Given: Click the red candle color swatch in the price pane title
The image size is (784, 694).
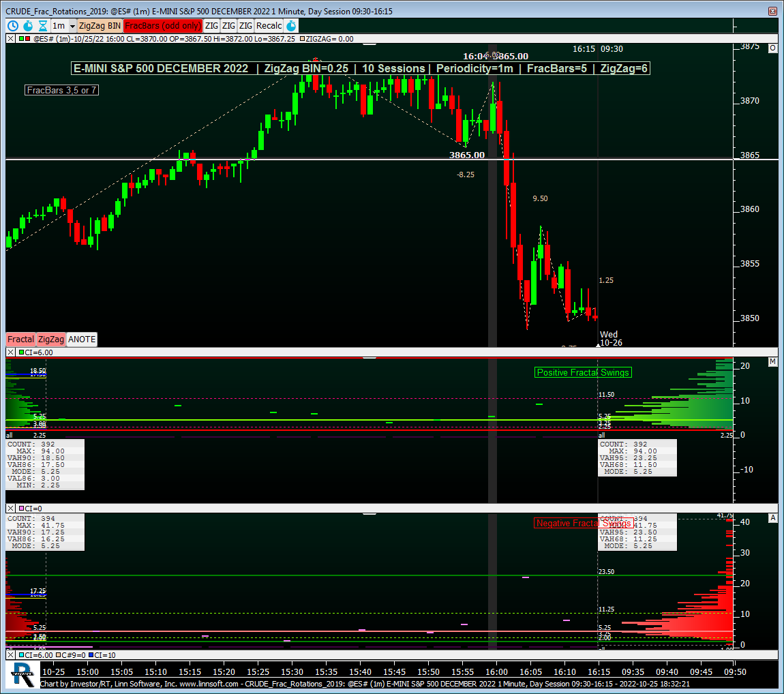Looking at the screenshot, I should (x=27, y=38).
